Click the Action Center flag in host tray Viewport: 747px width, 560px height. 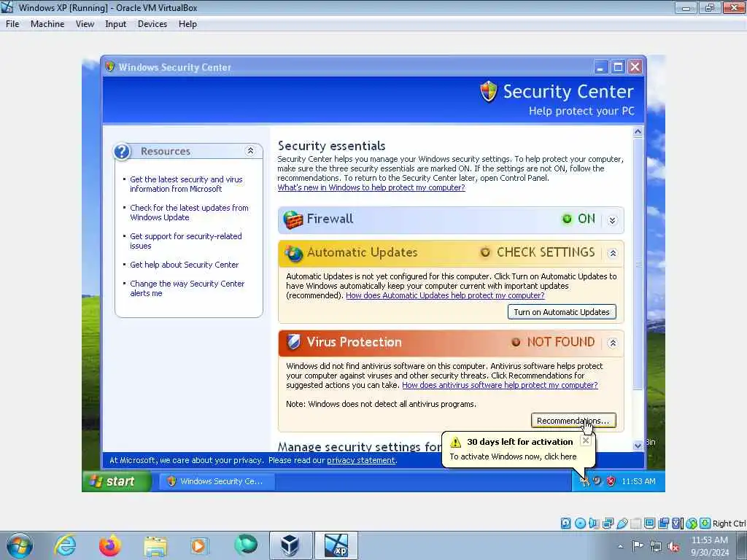click(638, 545)
